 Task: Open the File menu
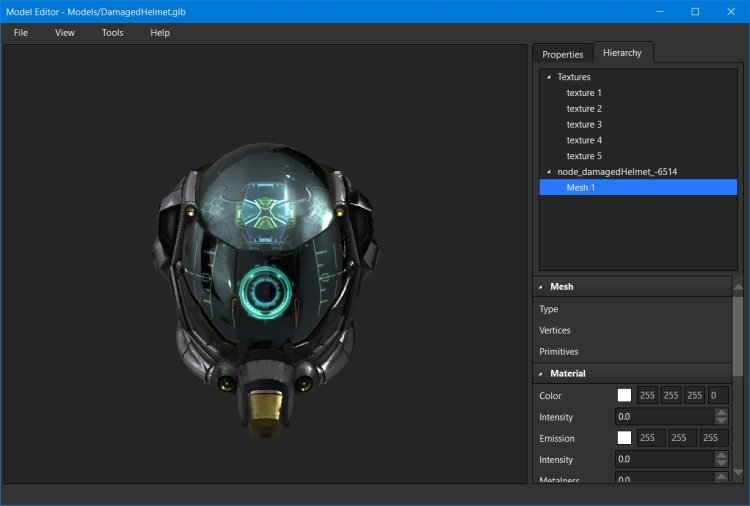(x=21, y=33)
